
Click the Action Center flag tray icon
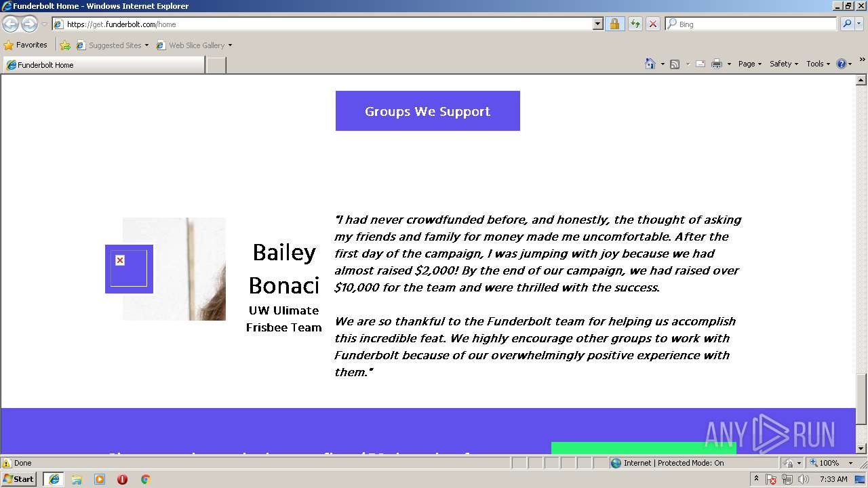771,479
